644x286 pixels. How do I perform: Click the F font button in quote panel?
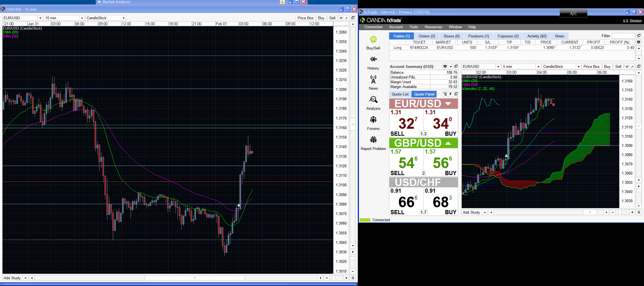[451, 94]
